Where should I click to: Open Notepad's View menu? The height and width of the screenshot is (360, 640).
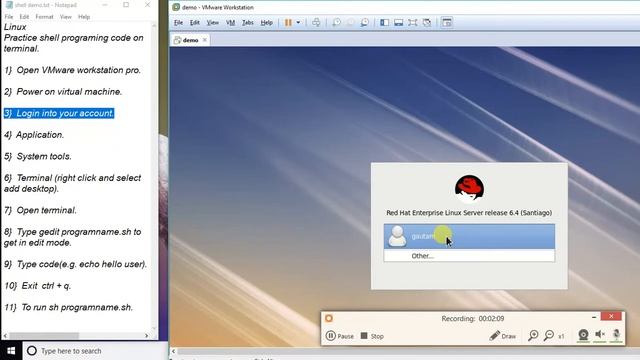pyautogui.click(x=66, y=17)
